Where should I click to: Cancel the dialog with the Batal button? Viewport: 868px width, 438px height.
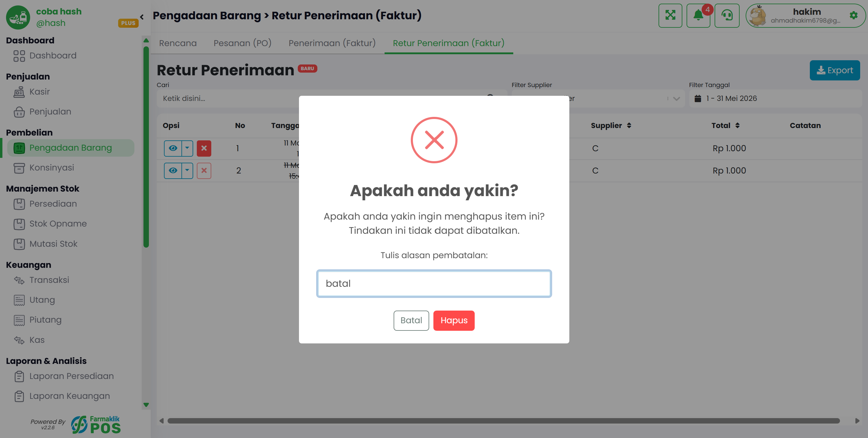pos(411,321)
